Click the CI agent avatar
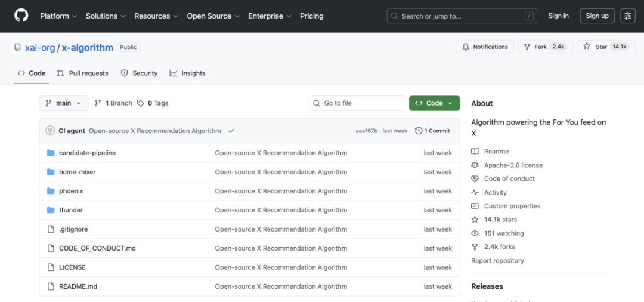Image resolution: width=644 pixels, height=302 pixels. click(50, 131)
